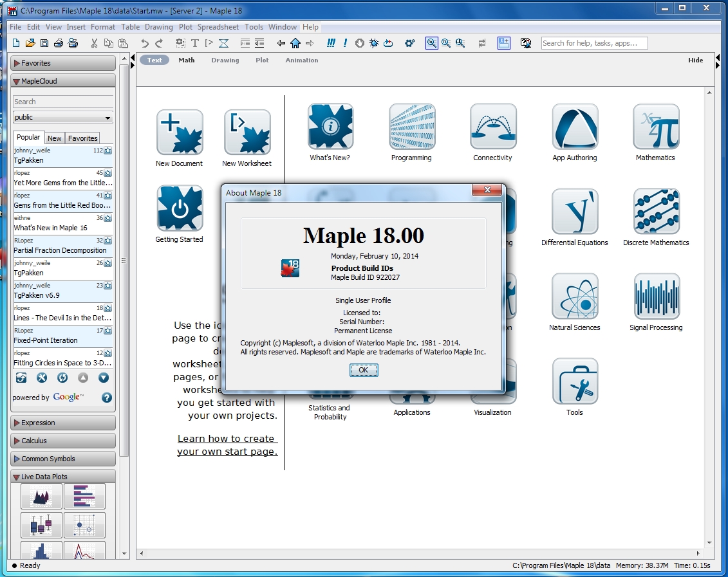Click the print toolbar icon
This screenshot has width=728, height=577.
click(59, 43)
